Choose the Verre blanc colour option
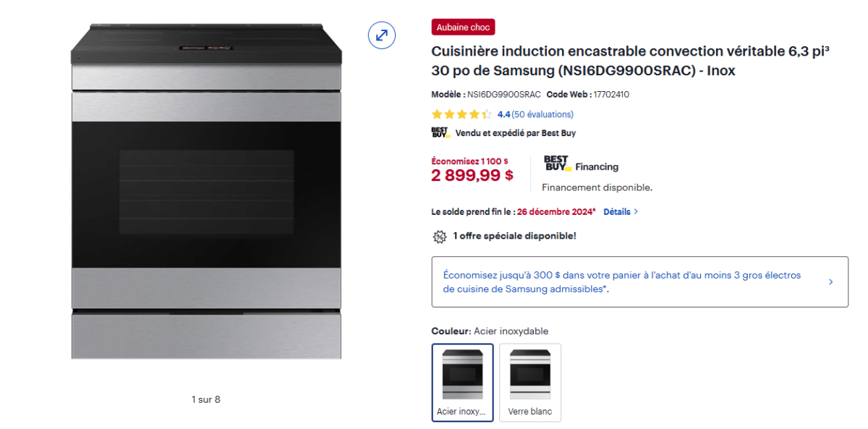868x429 pixels. point(530,382)
